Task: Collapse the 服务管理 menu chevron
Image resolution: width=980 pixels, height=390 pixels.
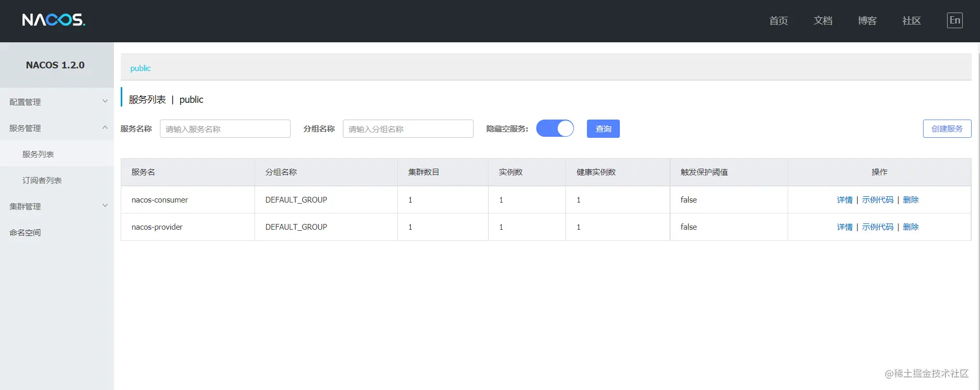Action: 105,127
